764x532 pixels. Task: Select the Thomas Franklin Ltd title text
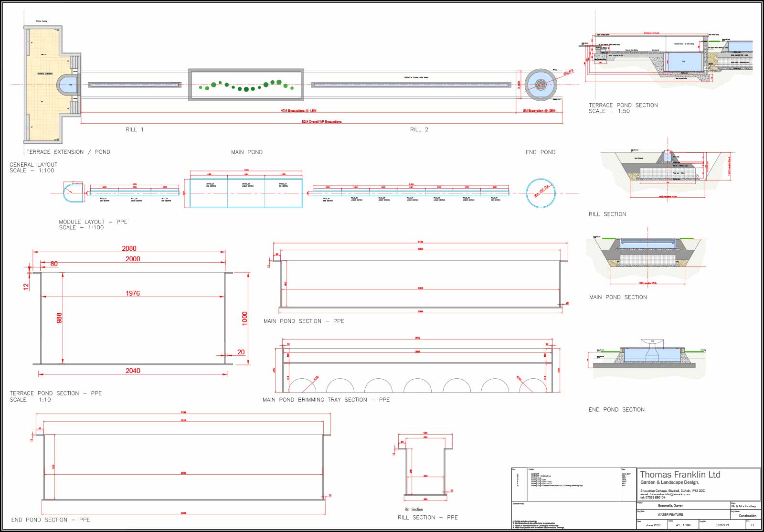tap(680, 475)
